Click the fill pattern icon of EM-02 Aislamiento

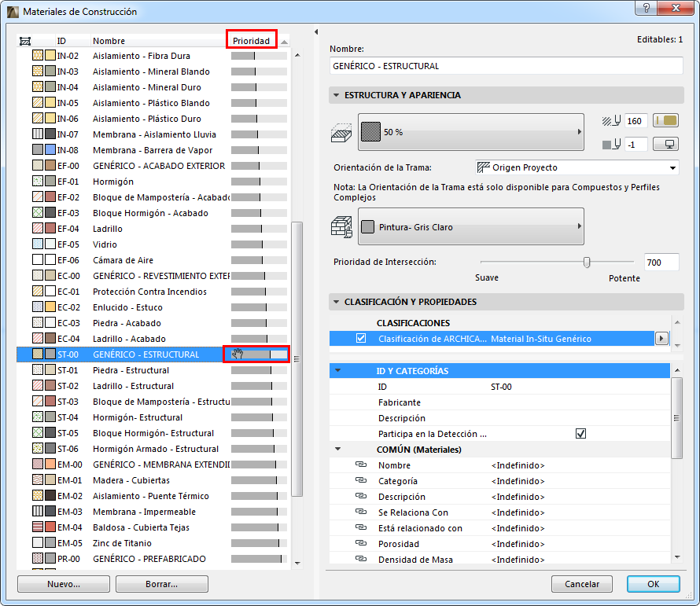(38, 496)
